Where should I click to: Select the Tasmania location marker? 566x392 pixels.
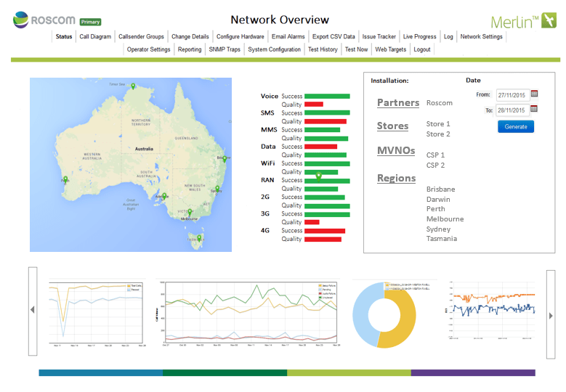[198, 237]
